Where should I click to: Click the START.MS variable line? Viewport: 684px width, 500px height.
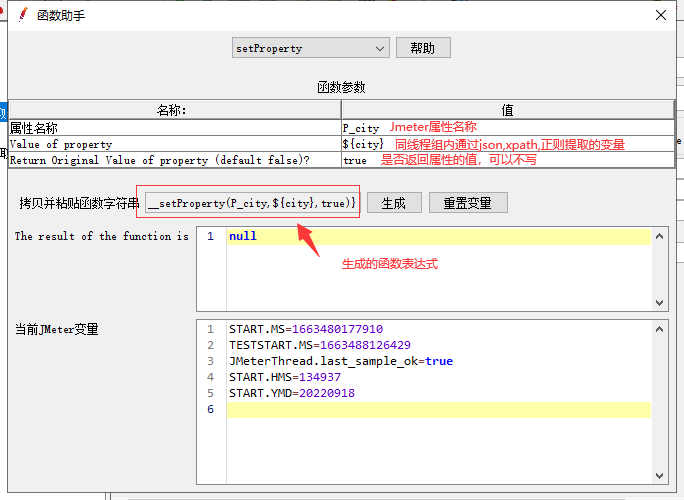pos(305,329)
